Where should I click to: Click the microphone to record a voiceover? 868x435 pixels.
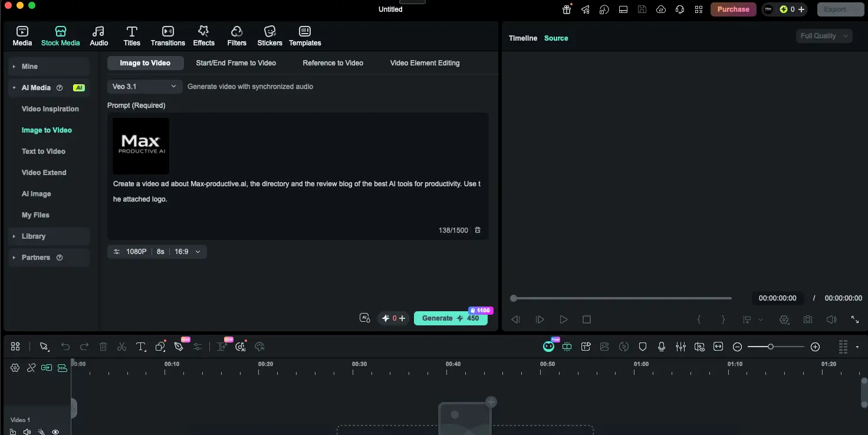point(662,347)
